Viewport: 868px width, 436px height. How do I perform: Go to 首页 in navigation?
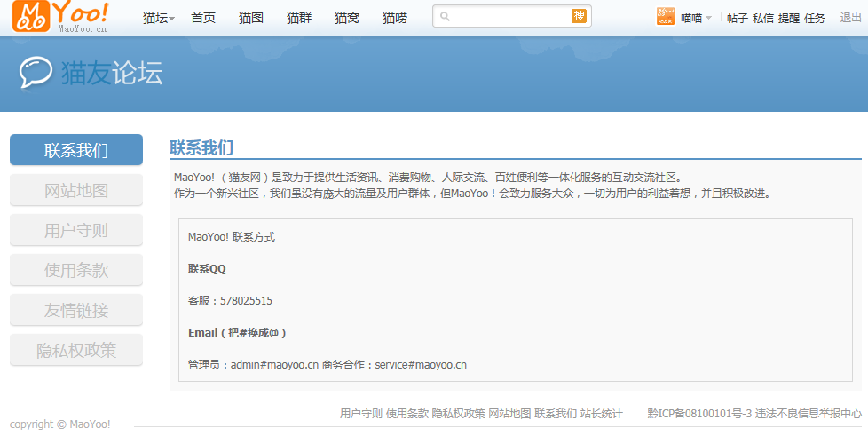(x=203, y=18)
